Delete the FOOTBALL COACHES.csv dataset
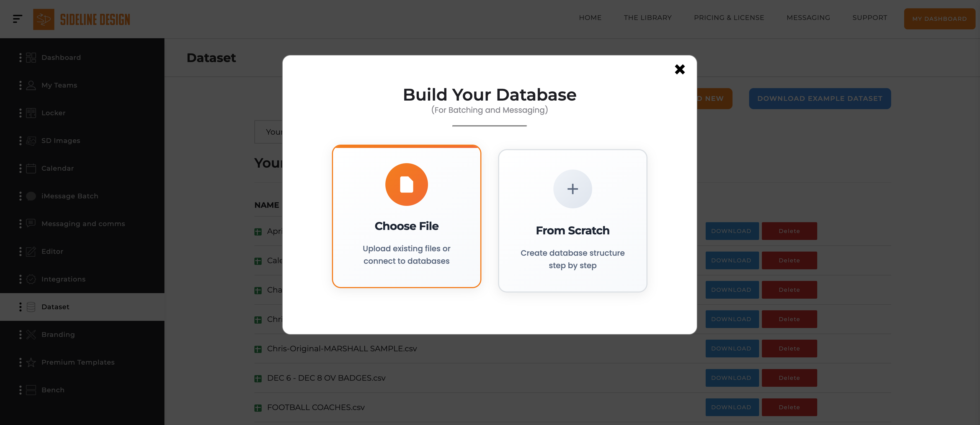This screenshot has width=980, height=425. click(790, 407)
